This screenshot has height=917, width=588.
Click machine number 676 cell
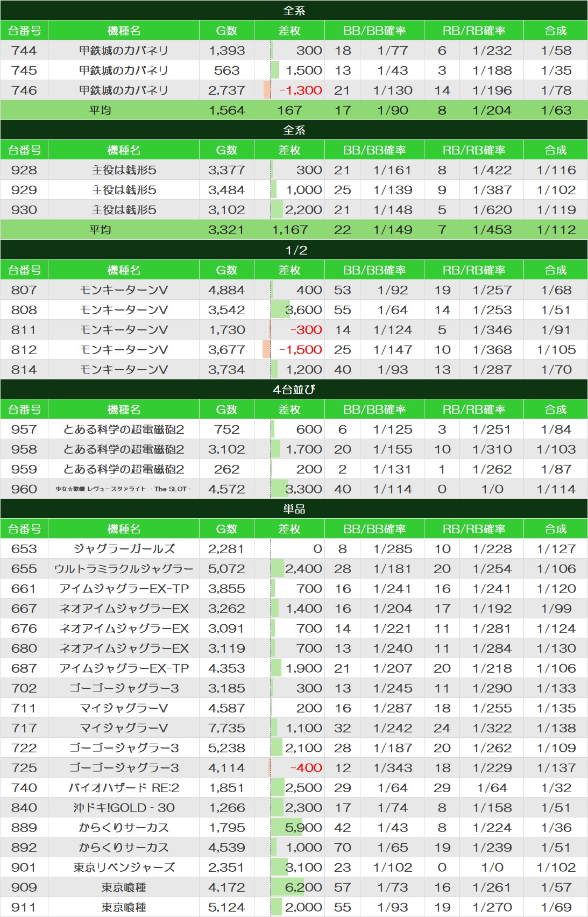(x=24, y=629)
